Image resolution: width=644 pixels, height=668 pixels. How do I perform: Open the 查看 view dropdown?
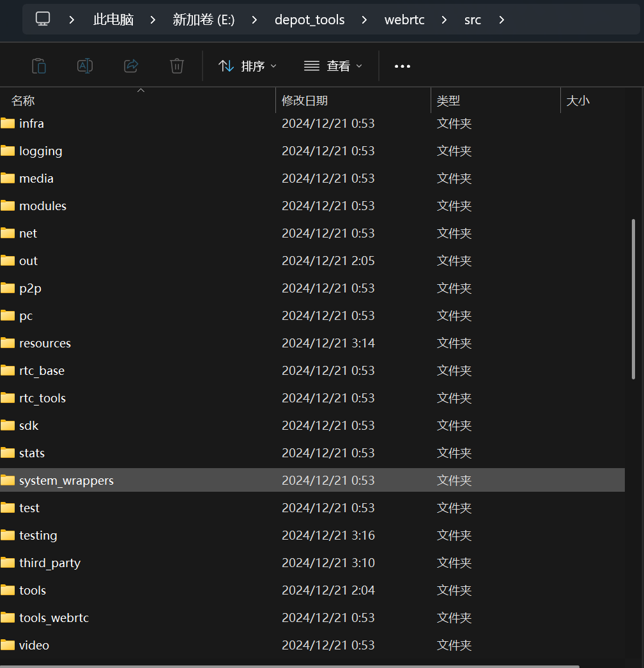pos(333,66)
